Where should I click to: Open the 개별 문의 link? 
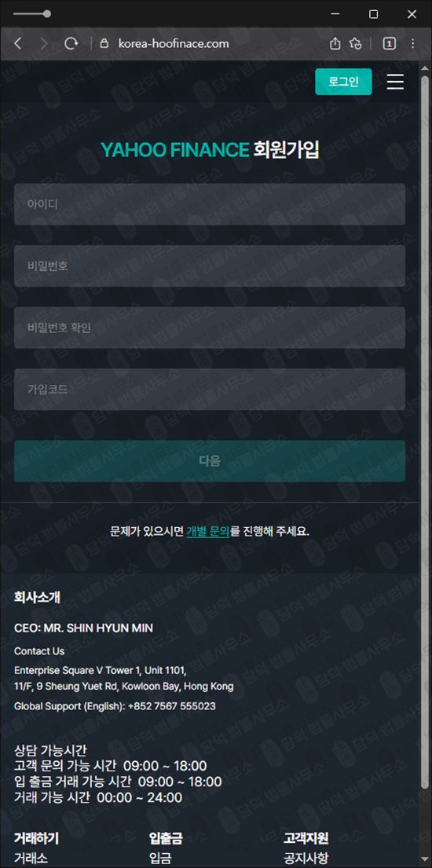coord(208,532)
